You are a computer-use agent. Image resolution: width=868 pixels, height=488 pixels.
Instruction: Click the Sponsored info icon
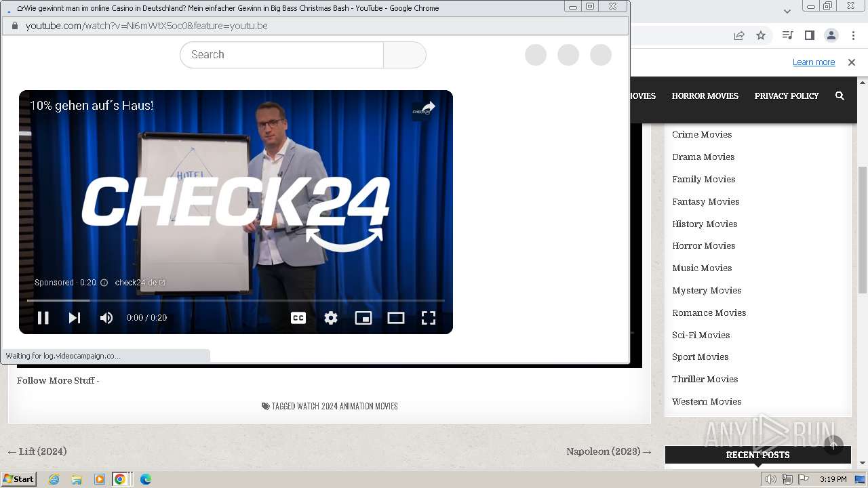pos(104,283)
